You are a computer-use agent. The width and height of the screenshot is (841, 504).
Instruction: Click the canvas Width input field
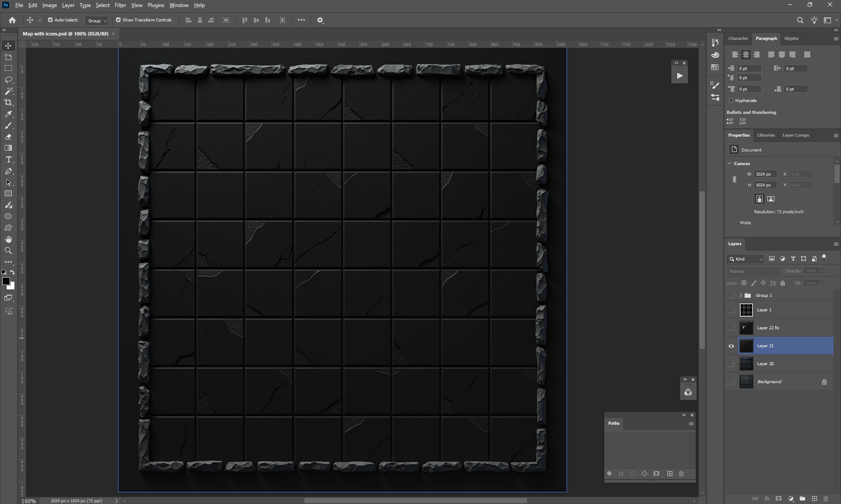(765, 174)
